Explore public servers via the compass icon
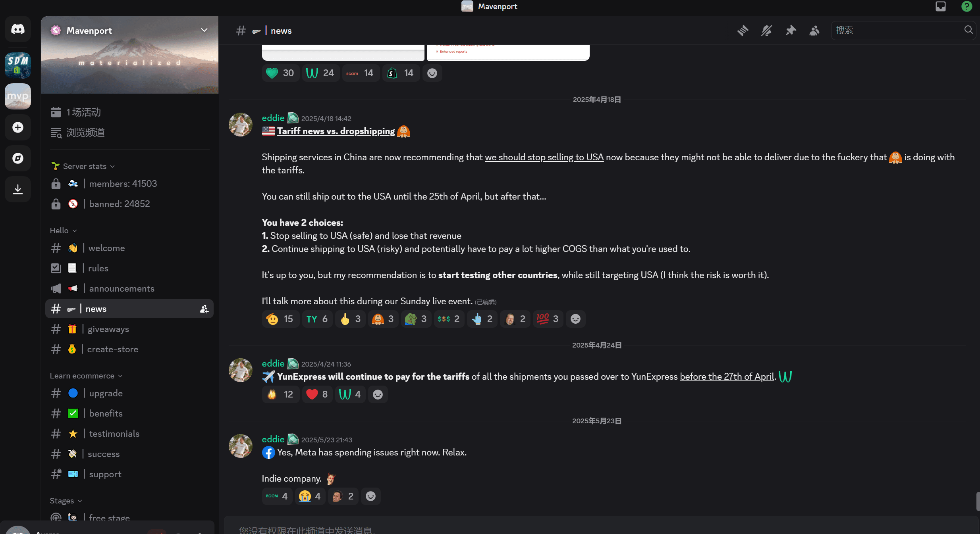Screen dimensions: 980x534 coord(17,158)
